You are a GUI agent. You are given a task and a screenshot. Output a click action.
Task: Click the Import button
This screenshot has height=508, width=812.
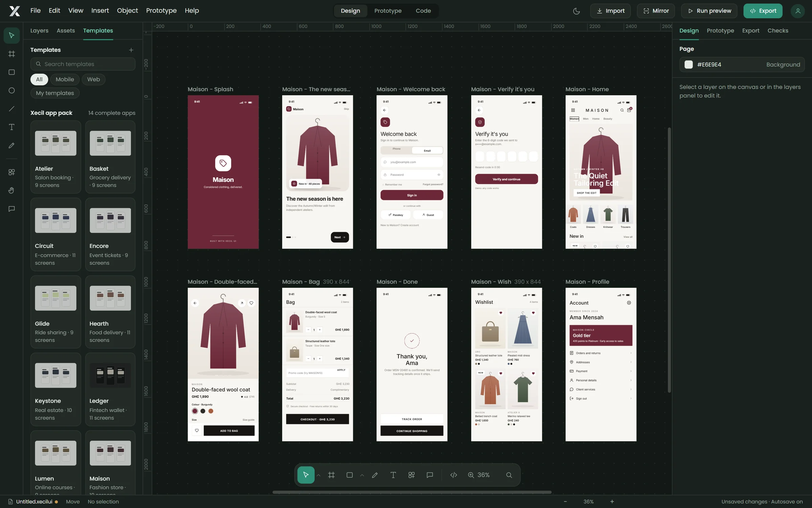pyautogui.click(x=610, y=11)
